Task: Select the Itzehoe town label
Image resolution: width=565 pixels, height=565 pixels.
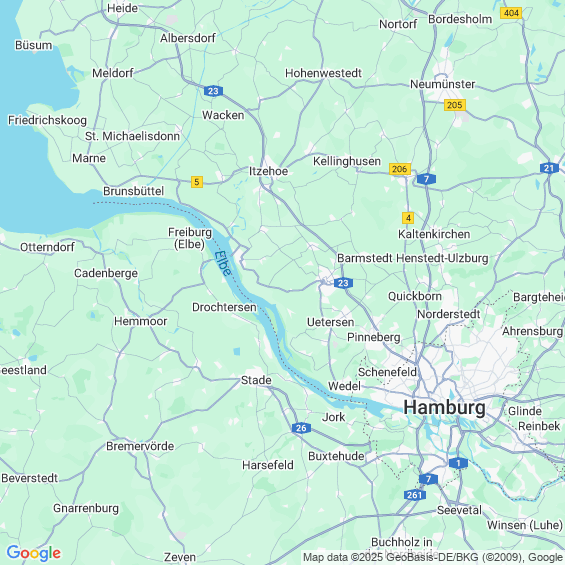Action: coord(268,171)
